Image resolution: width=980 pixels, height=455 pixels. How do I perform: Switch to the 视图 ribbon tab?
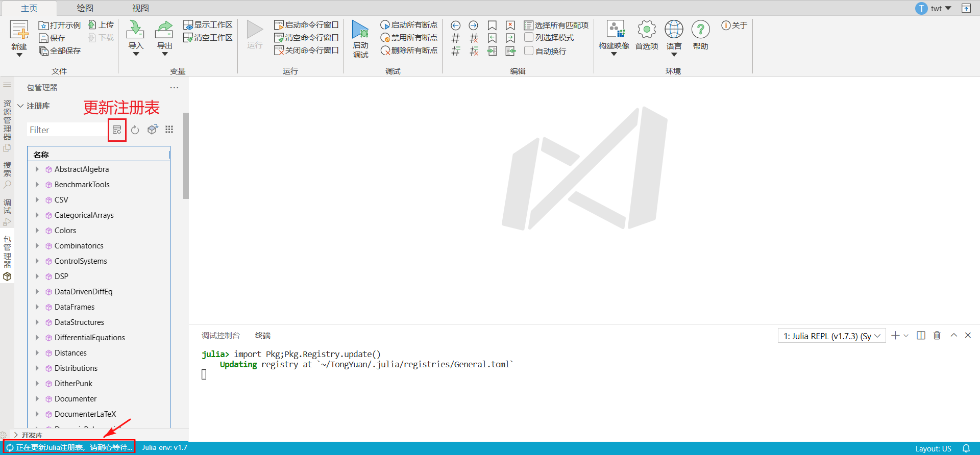pyautogui.click(x=140, y=8)
